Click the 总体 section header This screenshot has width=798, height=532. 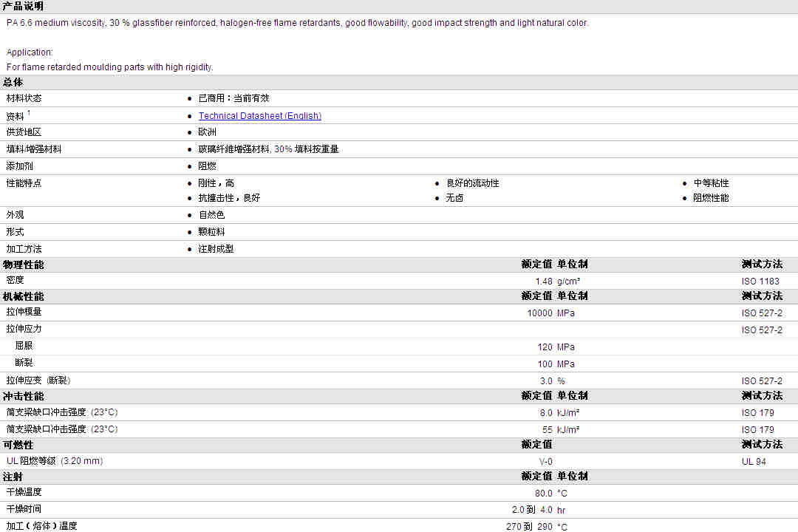(x=13, y=83)
